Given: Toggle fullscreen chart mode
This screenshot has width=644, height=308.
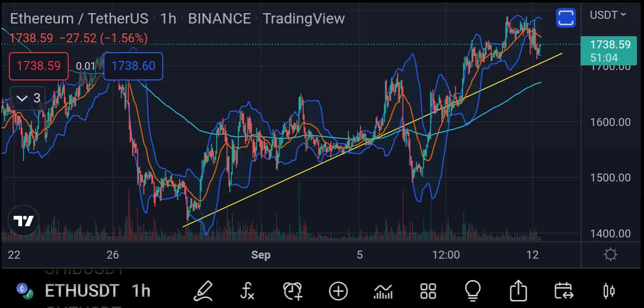Looking at the screenshot, I should [566, 18].
